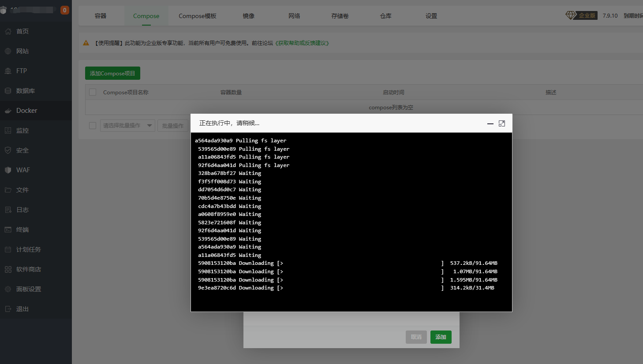Click the 启动时间 column header
Viewport: 643px width, 364px height.
point(393,93)
